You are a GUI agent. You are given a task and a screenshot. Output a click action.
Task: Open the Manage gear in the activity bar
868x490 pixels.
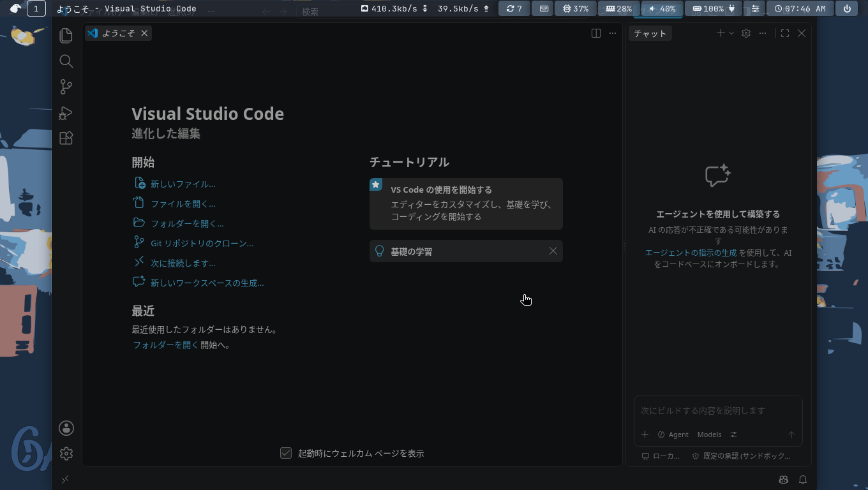coord(66,454)
